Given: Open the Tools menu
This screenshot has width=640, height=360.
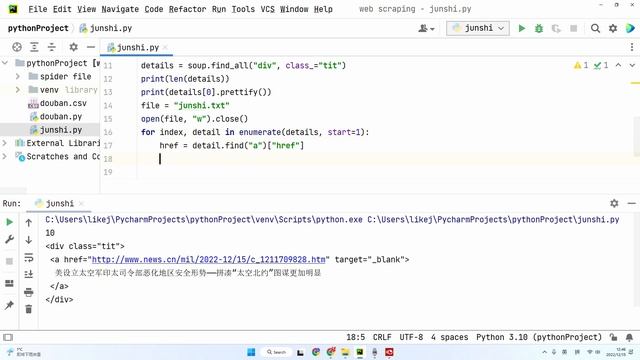Looking at the screenshot, I should 243,9.
